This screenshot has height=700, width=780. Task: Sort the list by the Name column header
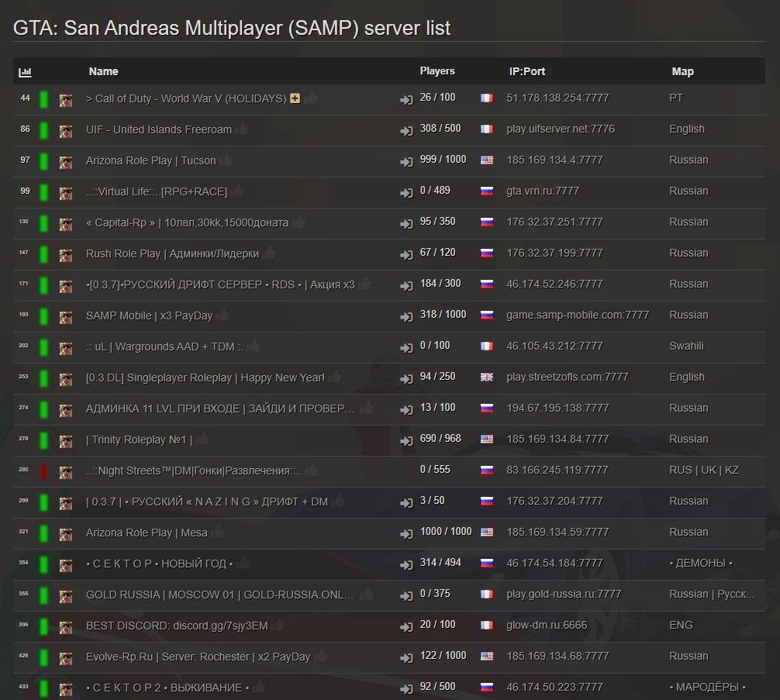[103, 71]
